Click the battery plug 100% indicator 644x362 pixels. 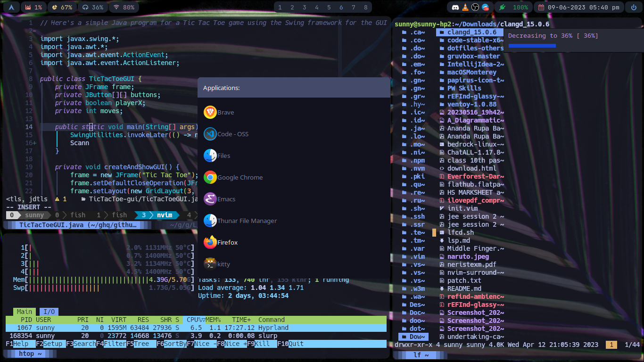[x=514, y=7]
